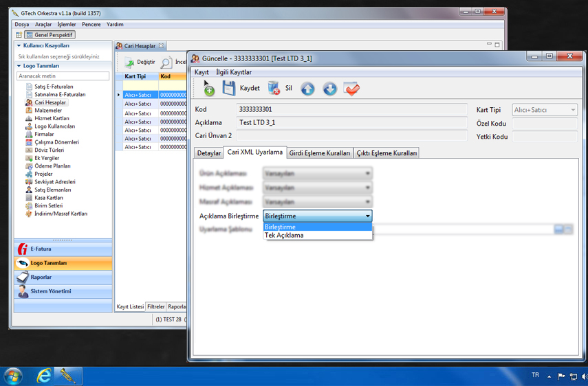Switch to Girdi Eşleme Kuralları tab
The height and width of the screenshot is (386, 588).
click(x=320, y=153)
